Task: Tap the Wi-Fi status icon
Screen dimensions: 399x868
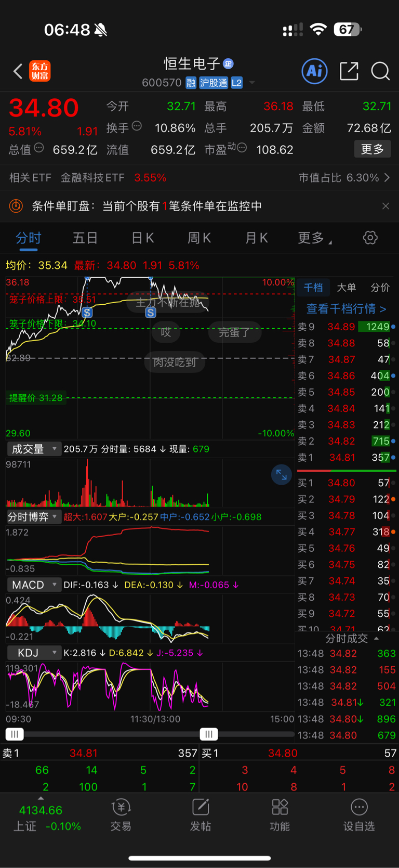Action: pyautogui.click(x=318, y=29)
